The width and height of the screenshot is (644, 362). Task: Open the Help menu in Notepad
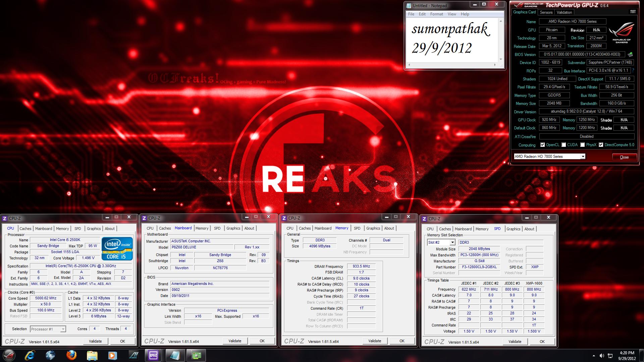click(465, 14)
